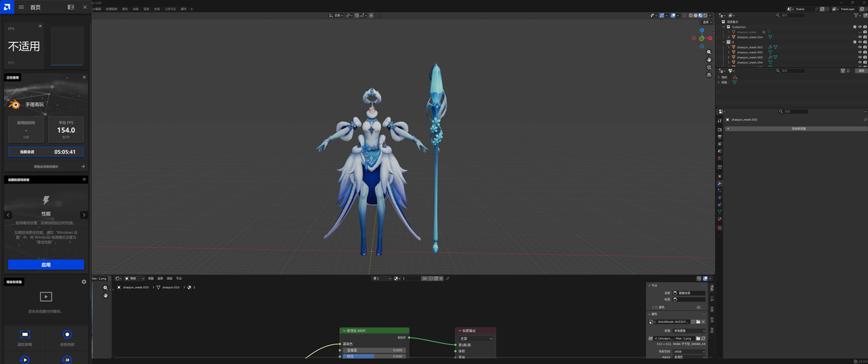
Task: Expand the FPS widget arrow
Action: [40, 26]
